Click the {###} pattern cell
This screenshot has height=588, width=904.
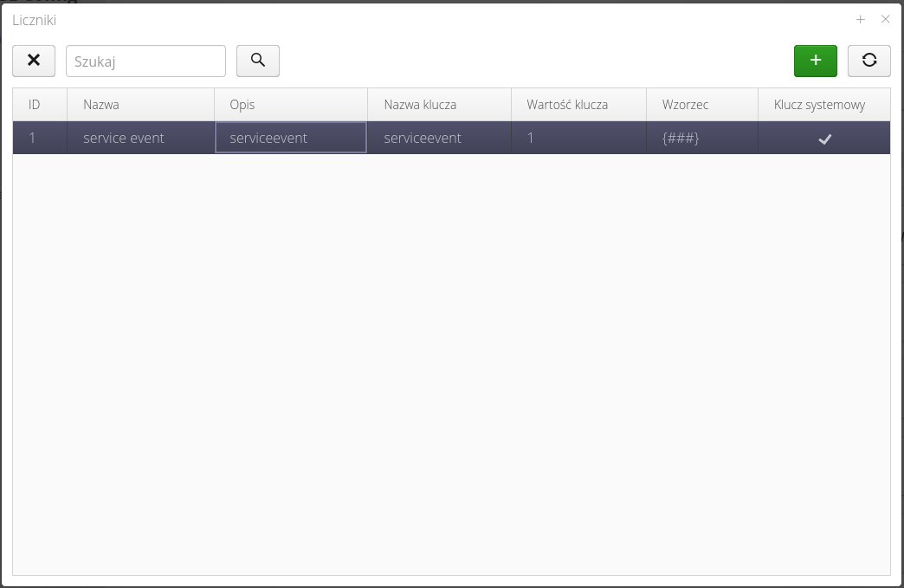[x=681, y=138]
